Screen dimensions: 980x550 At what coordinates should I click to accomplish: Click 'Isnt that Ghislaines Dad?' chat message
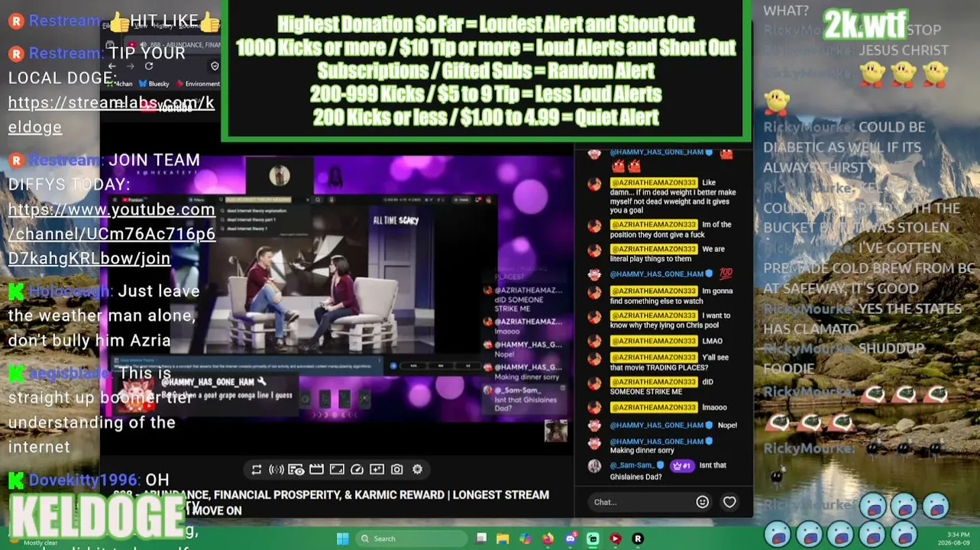(x=668, y=471)
